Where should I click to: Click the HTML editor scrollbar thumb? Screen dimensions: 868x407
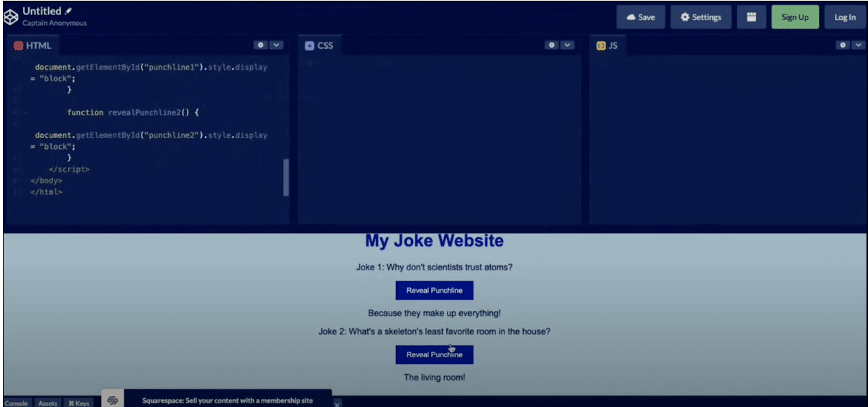tap(286, 177)
